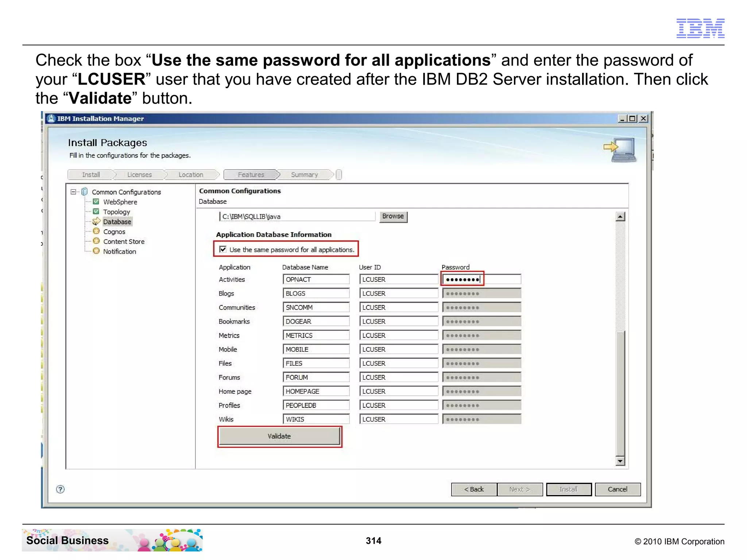The height and width of the screenshot is (560, 747).
Task: Click the Common Configurations package icon
Action: tap(85, 191)
